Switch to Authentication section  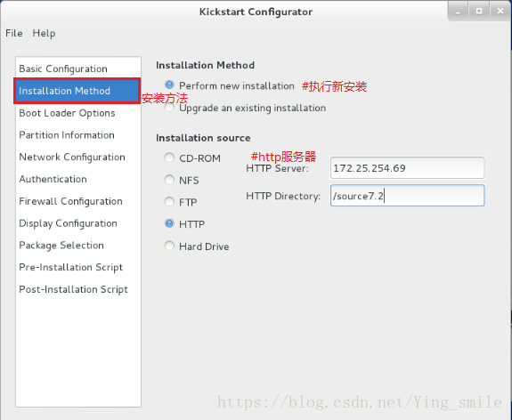78,179
